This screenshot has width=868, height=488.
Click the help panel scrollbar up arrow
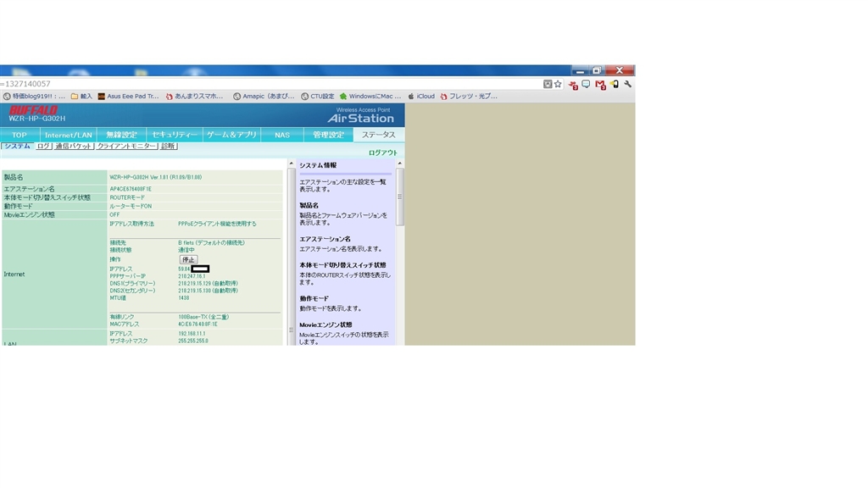point(400,164)
